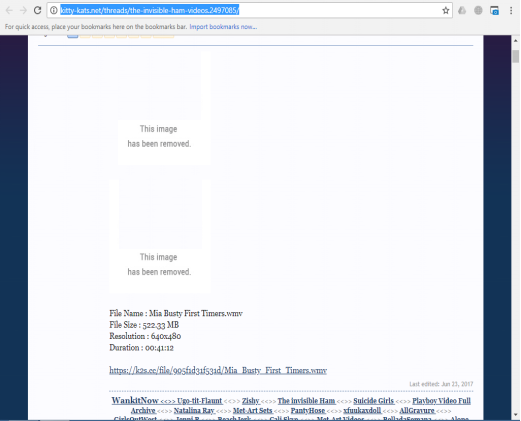Open the k2s.cc file download link
Screen dimensions: 521x421
point(218,370)
